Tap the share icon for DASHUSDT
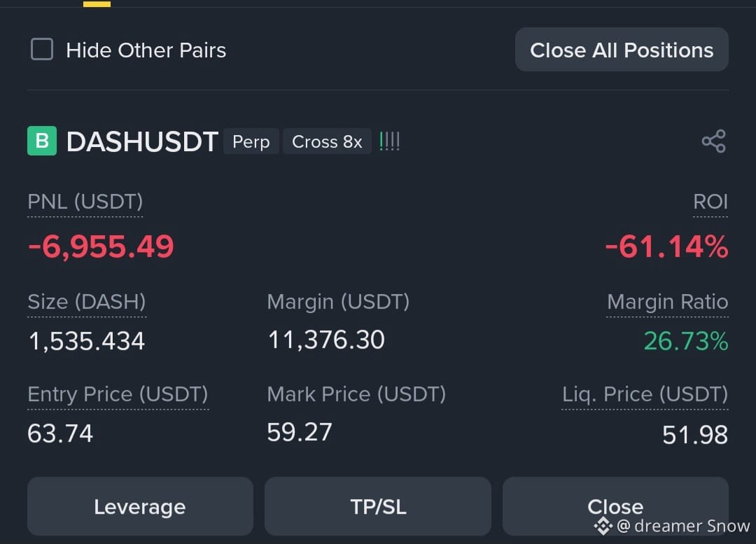 pos(713,141)
